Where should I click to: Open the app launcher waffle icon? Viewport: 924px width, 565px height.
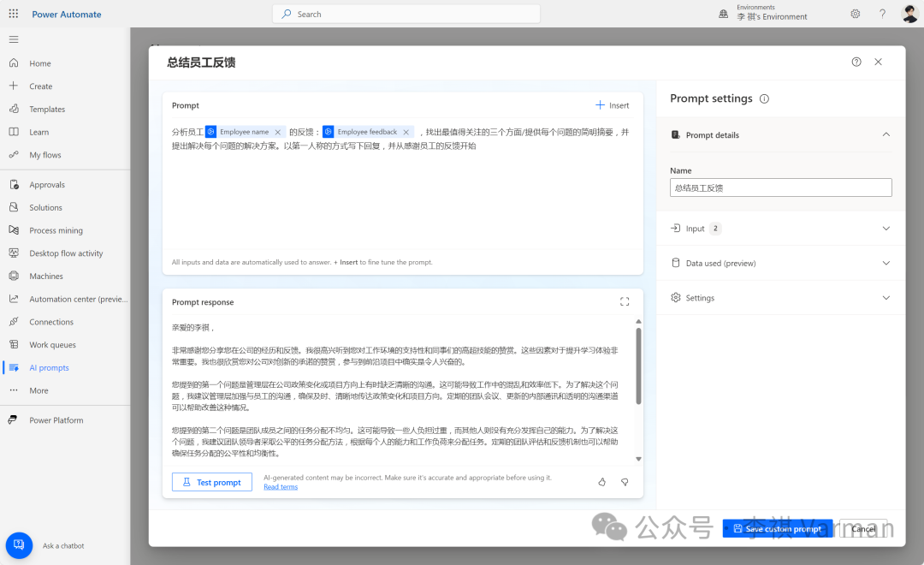[x=14, y=14]
